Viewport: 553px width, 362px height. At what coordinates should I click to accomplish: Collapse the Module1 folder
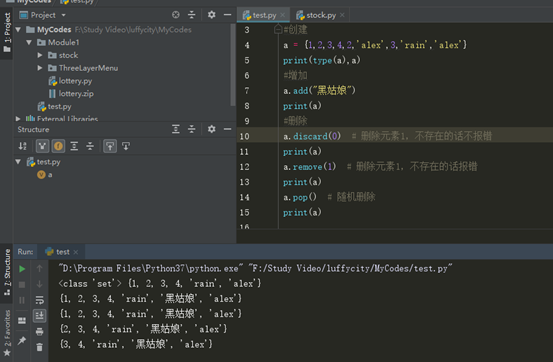pos(29,42)
